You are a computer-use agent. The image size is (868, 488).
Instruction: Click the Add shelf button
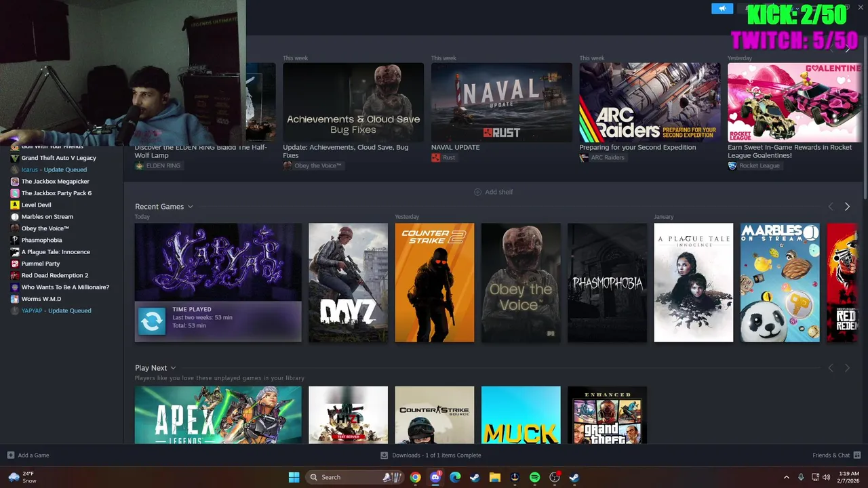point(493,192)
